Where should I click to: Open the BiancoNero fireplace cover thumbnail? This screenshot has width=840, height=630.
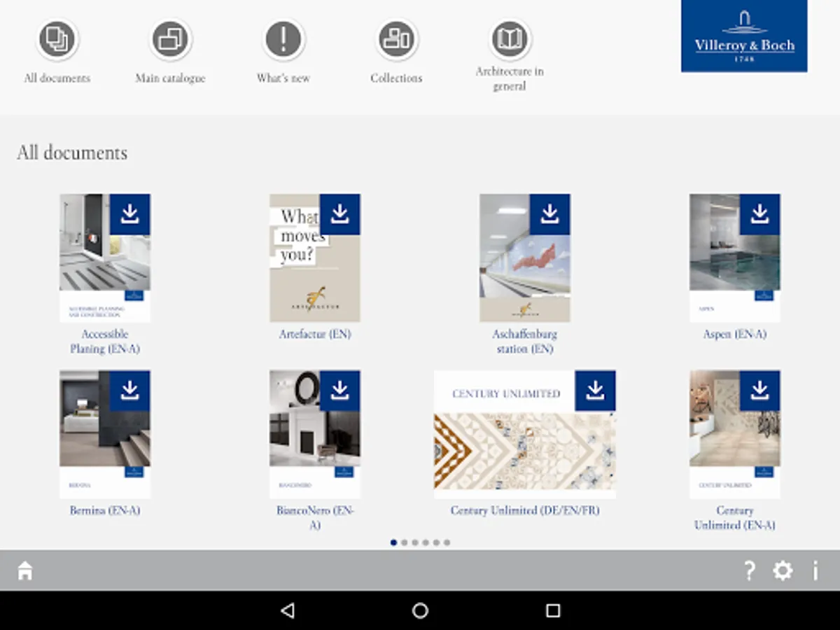(315, 434)
